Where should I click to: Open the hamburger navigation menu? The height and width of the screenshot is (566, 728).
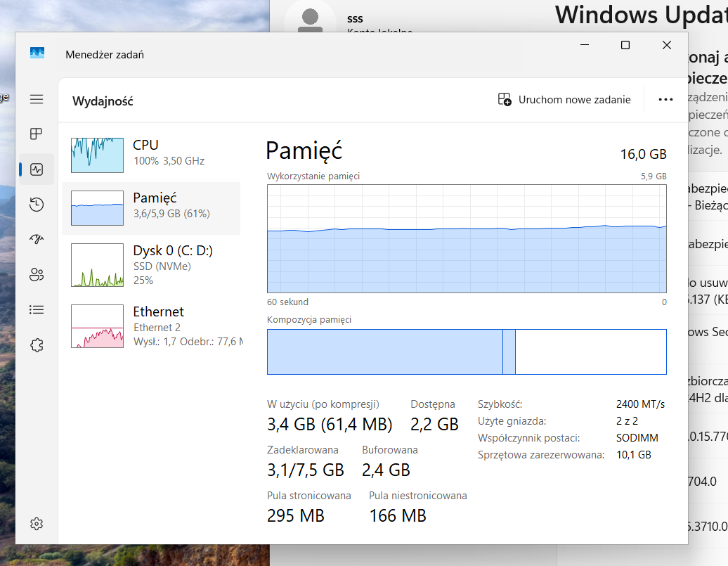coord(37,100)
